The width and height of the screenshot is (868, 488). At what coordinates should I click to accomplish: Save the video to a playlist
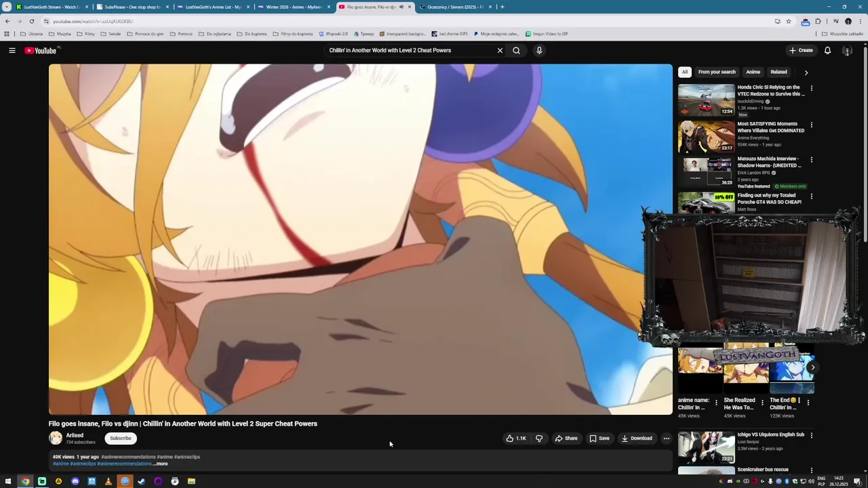click(599, 439)
